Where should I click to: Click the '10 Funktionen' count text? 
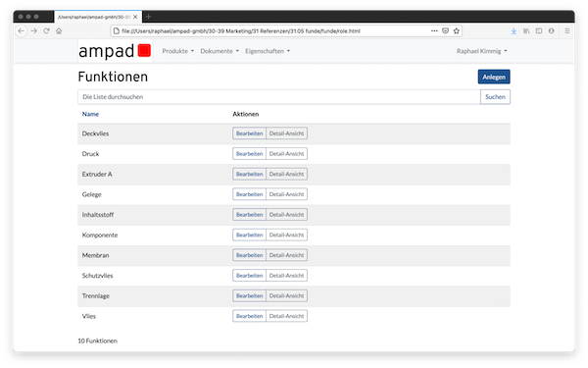coord(97,341)
